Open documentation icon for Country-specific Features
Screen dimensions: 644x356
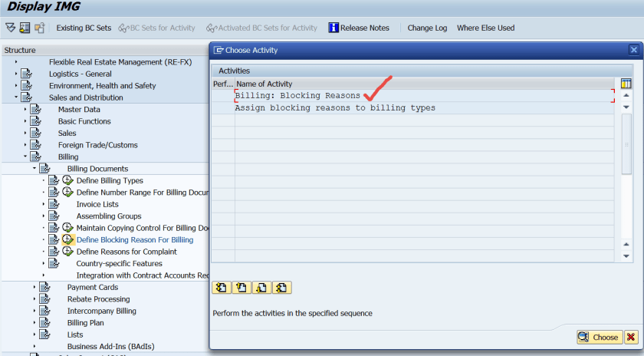[54, 263]
